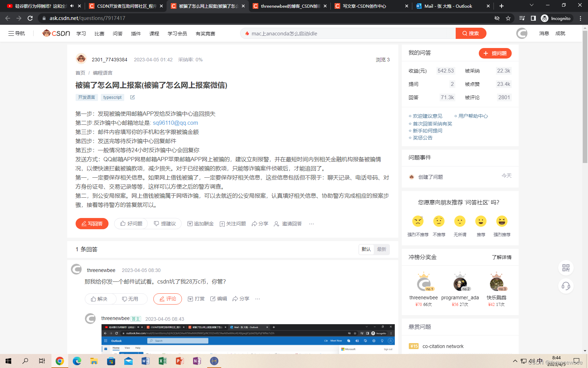588x368 pixels.
Task: Click 好问题 thumbs-up button
Action: tap(131, 224)
